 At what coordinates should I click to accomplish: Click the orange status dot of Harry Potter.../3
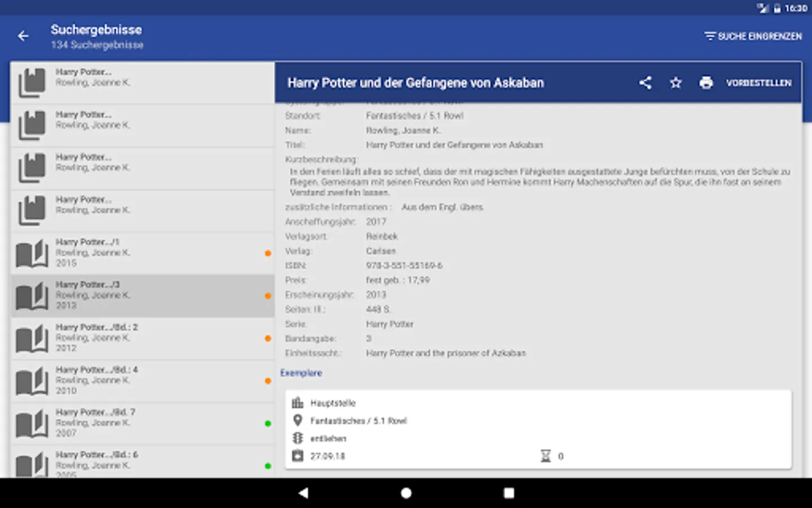pyautogui.click(x=268, y=296)
